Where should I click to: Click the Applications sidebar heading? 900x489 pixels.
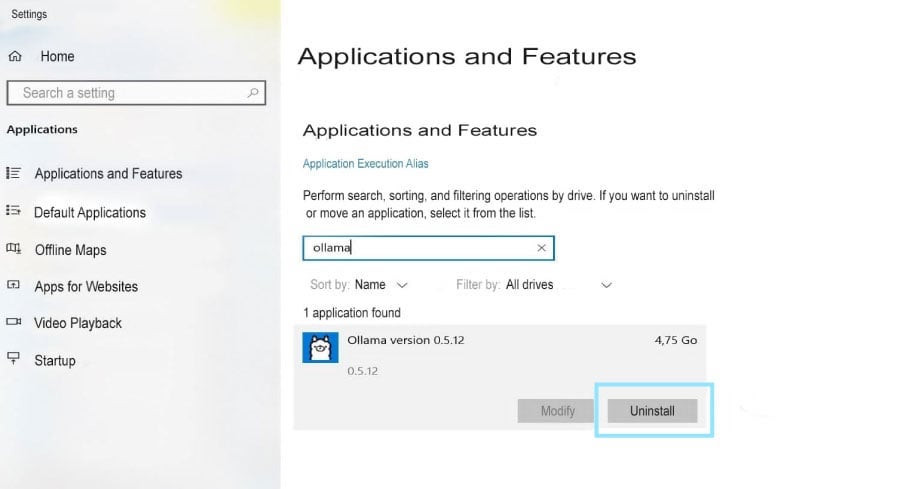[x=42, y=130]
